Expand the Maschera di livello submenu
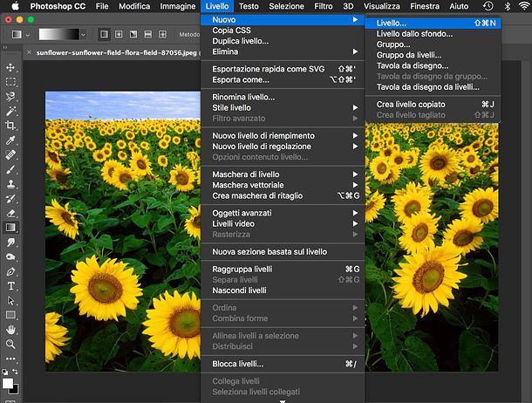The width and height of the screenshot is (532, 403). tap(283, 174)
